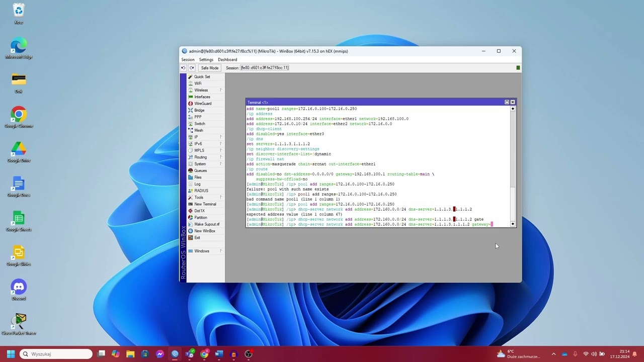Image resolution: width=644 pixels, height=362 pixels.
Task: Click the Session address field
Action: coord(265,68)
